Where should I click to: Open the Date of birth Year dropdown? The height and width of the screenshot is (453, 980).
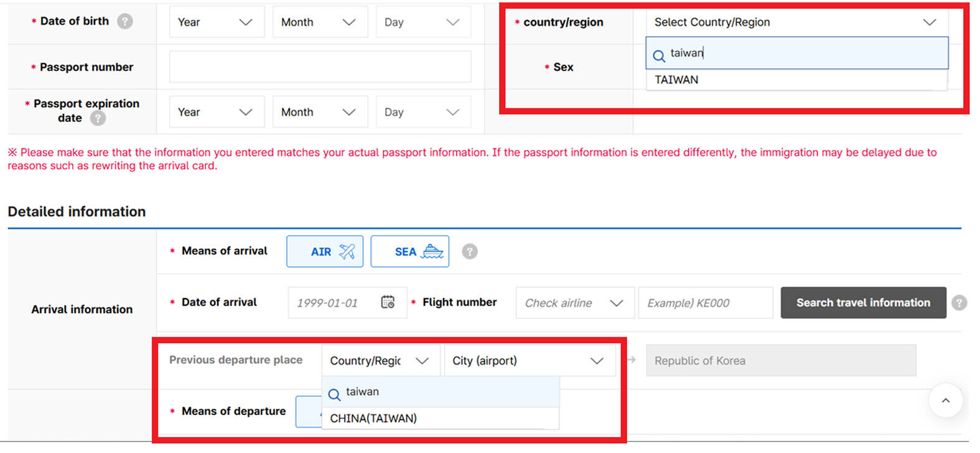216,22
